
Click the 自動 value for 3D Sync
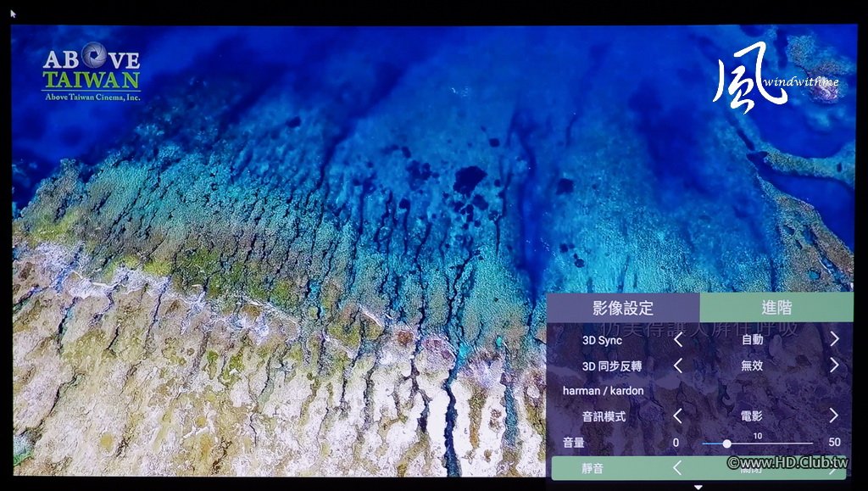pyautogui.click(x=753, y=339)
